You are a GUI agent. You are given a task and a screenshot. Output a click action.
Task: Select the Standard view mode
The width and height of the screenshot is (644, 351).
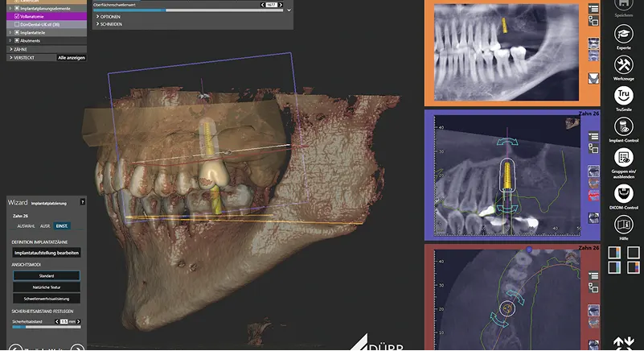point(47,275)
